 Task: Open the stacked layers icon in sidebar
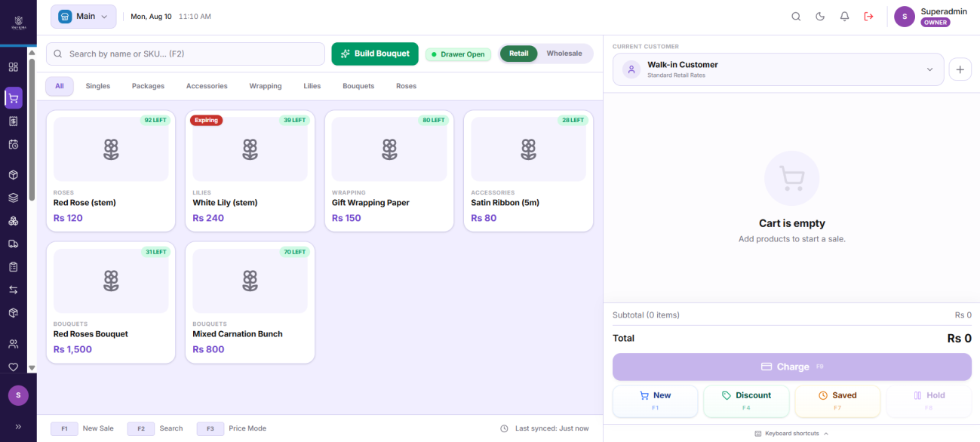[13, 198]
